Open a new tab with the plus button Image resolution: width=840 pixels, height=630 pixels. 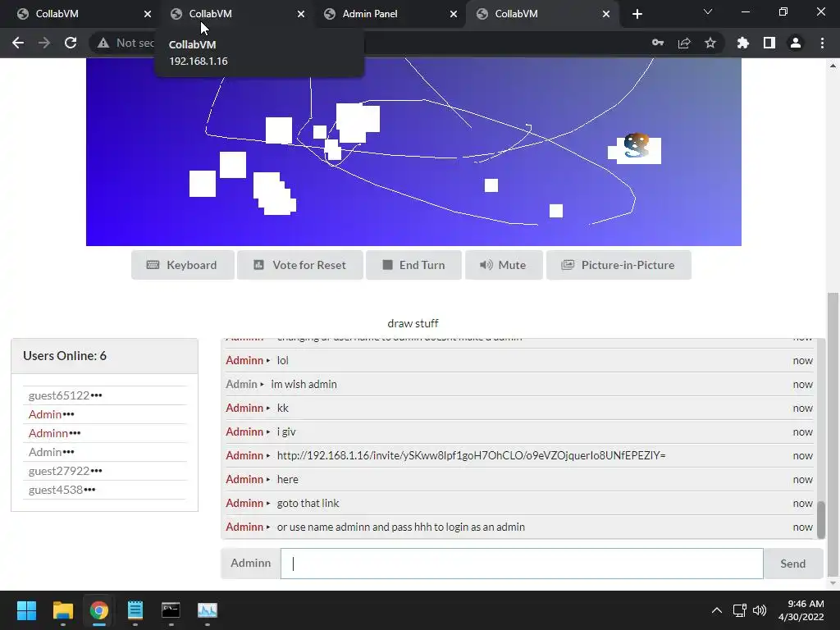click(x=637, y=14)
